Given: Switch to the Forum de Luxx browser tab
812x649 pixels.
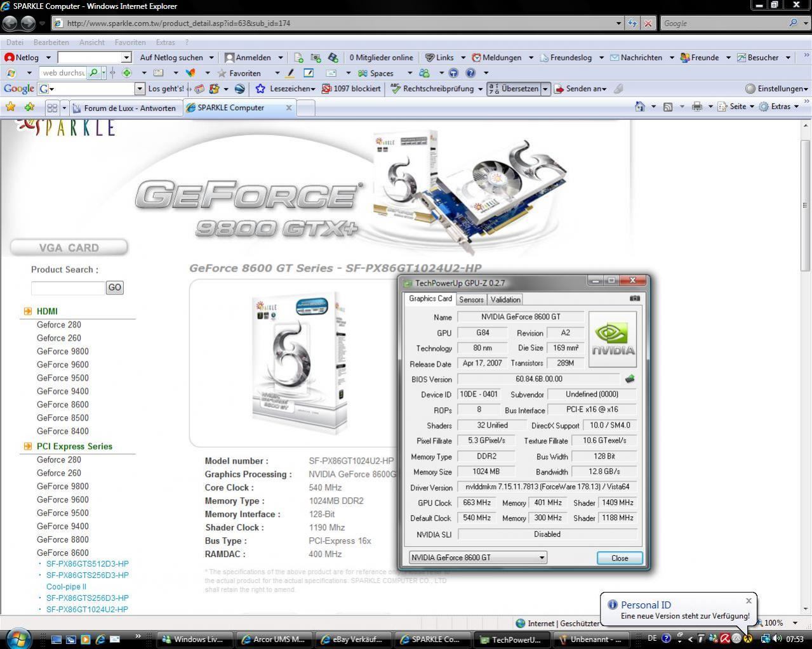Looking at the screenshot, I should tap(125, 108).
